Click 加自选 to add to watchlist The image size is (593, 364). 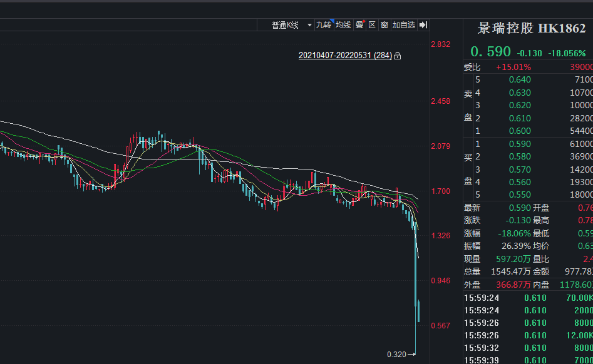tap(404, 25)
